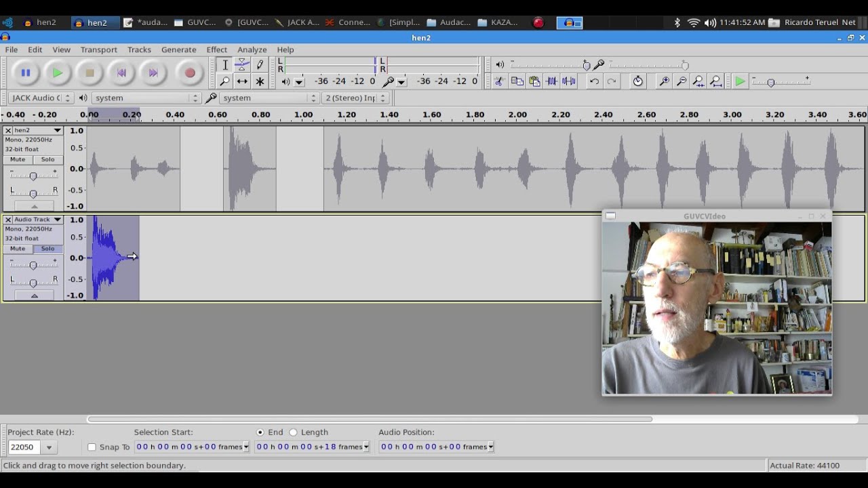This screenshot has height=488, width=868.
Task: Open the Effect menu
Action: 217,49
